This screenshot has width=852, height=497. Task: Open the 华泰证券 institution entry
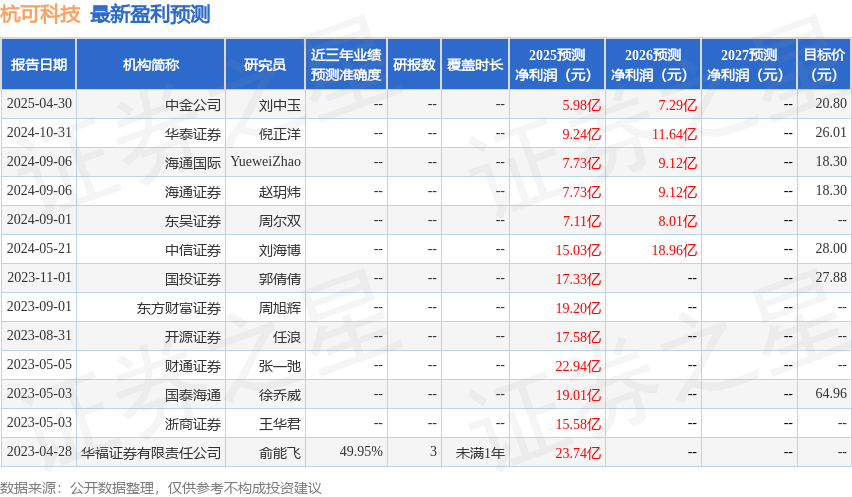[x=193, y=133]
